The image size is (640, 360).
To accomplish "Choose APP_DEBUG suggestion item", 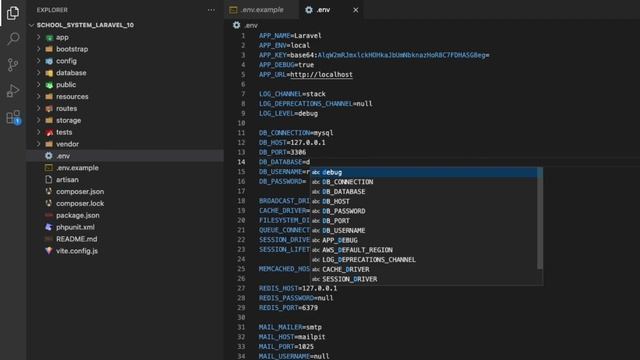I will coord(424,240).
